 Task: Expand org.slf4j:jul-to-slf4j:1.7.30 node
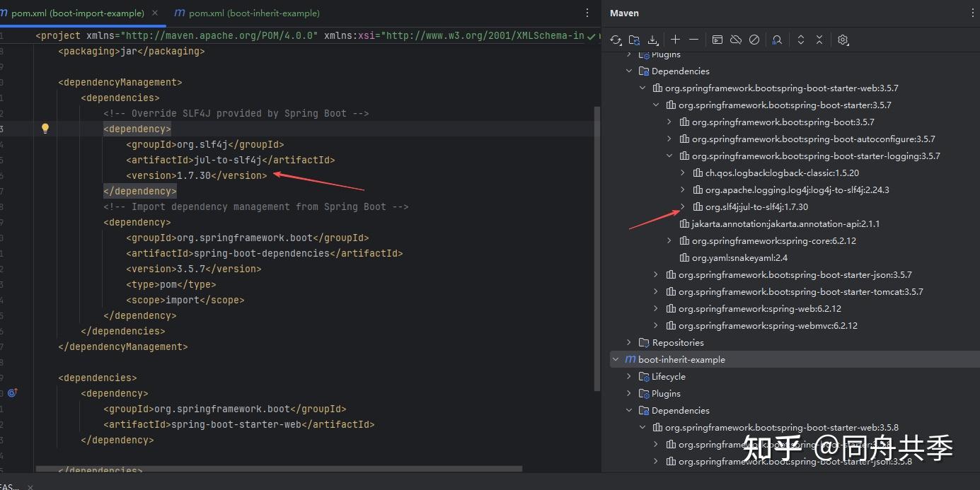pyautogui.click(x=681, y=206)
